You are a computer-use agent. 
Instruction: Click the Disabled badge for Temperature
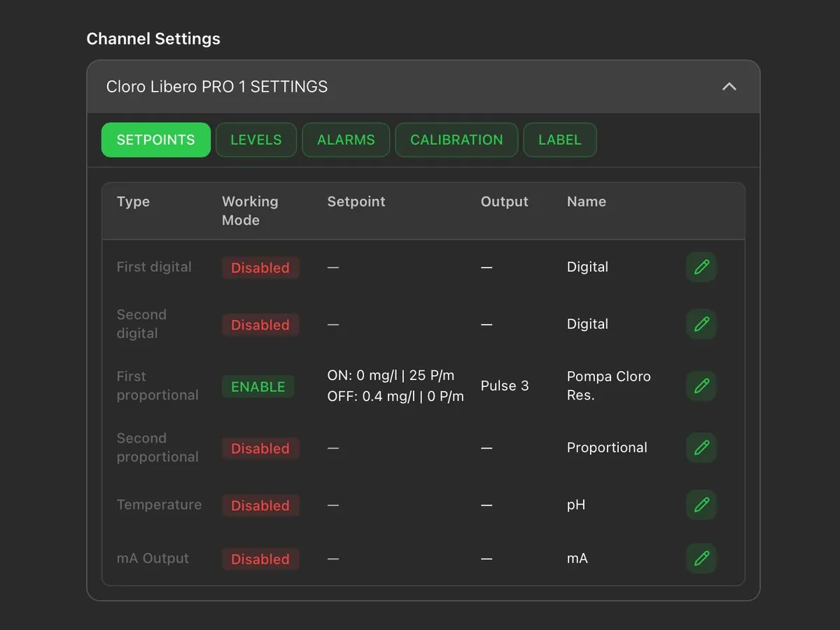(x=260, y=505)
